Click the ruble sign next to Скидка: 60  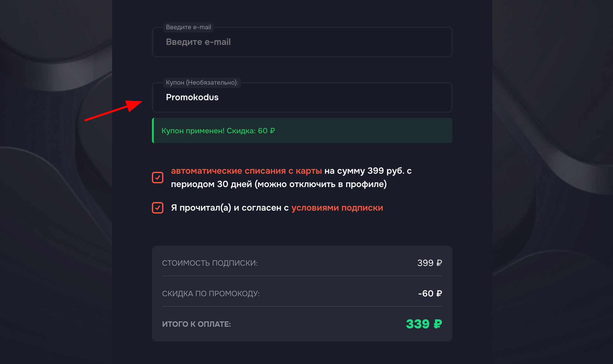coord(272,130)
